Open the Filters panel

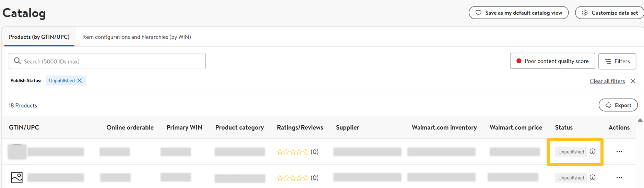coord(617,61)
